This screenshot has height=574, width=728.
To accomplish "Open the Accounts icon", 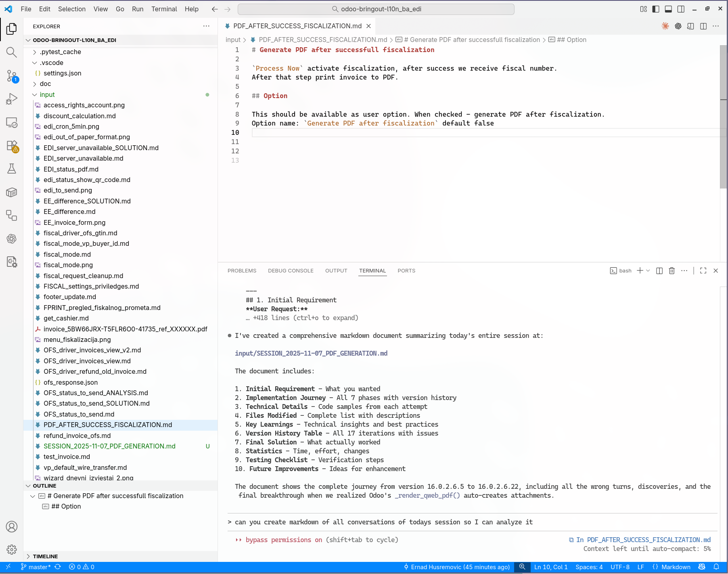I will pyautogui.click(x=12, y=526).
